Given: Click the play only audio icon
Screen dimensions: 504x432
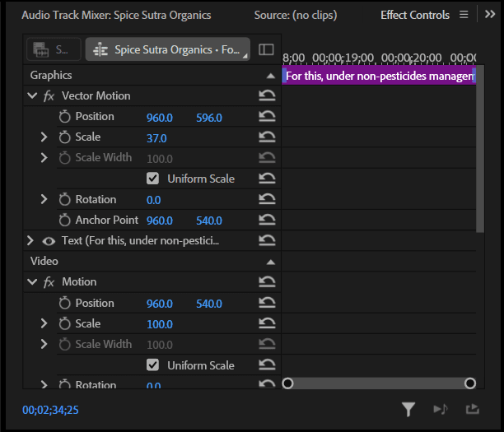Looking at the screenshot, I should [441, 409].
